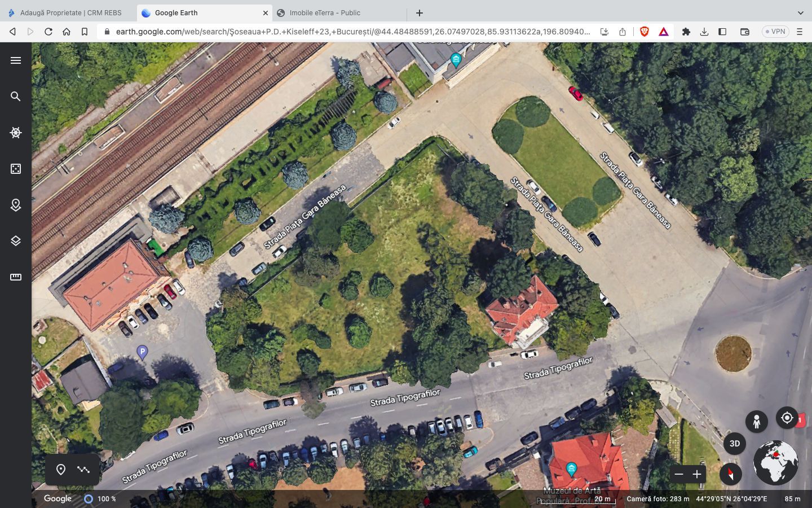Toggle the VPN control in the toolbar
The image size is (812, 508).
point(775,32)
